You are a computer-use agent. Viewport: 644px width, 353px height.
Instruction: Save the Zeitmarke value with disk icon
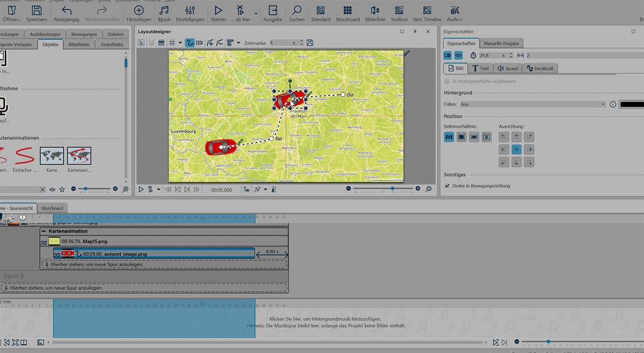click(310, 43)
